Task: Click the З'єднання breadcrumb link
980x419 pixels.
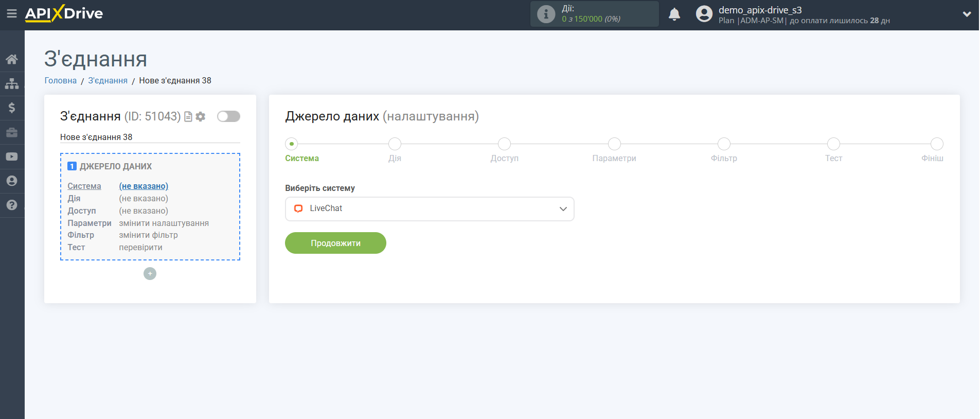Action: [108, 80]
